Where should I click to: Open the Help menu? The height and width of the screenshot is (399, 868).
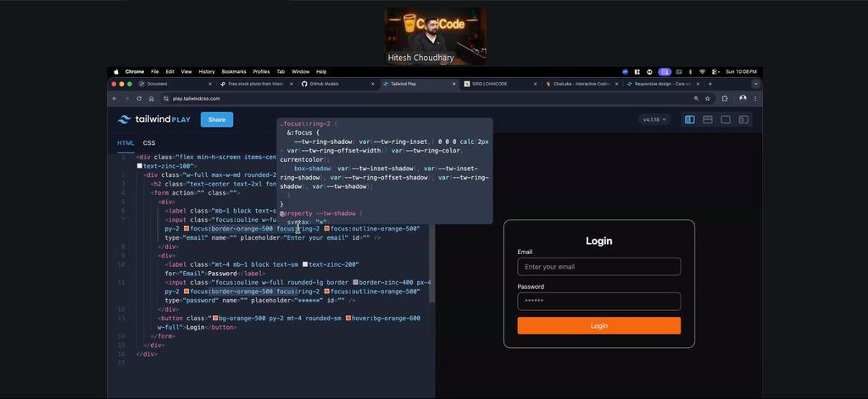(321, 72)
